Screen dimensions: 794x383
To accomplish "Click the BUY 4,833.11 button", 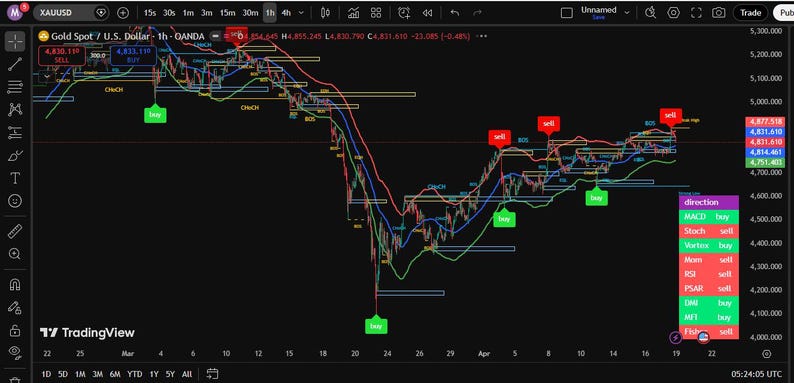I will point(134,55).
